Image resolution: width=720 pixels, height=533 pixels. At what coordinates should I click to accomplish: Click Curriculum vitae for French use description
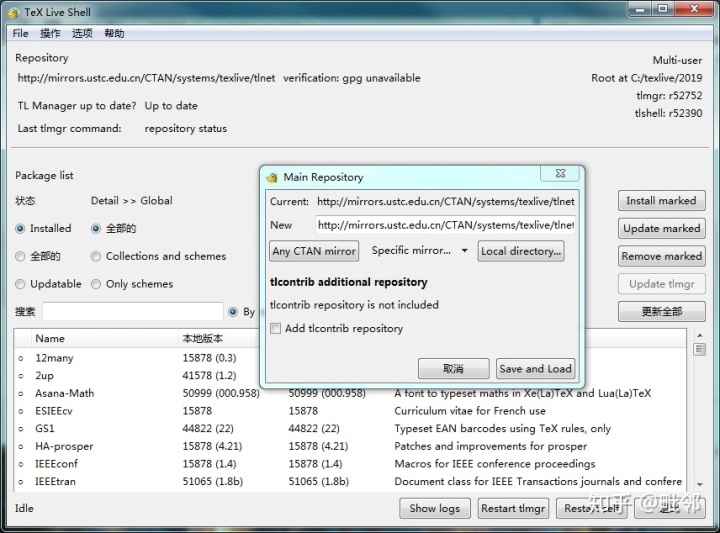coord(470,411)
